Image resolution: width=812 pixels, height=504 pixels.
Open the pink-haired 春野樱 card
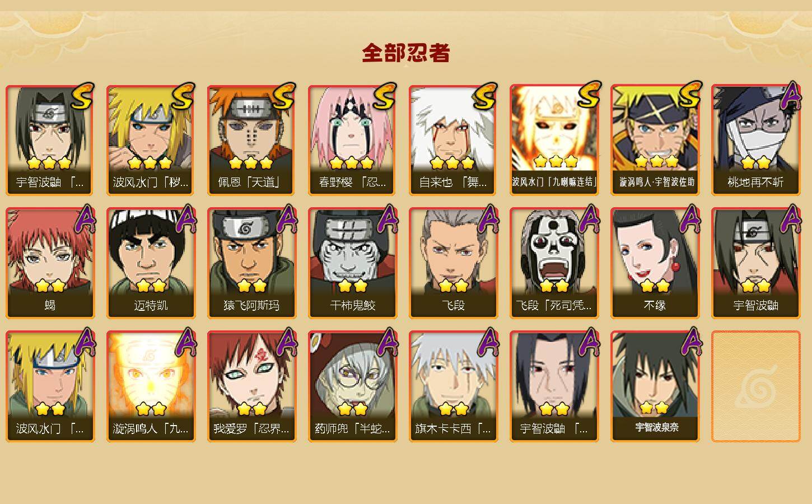point(352,140)
